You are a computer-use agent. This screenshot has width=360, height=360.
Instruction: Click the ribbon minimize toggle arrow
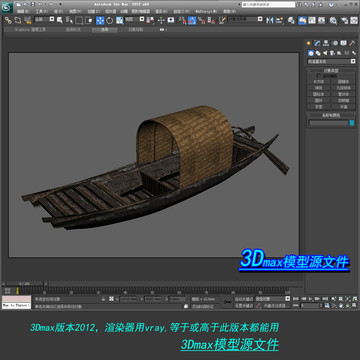[x=163, y=30]
